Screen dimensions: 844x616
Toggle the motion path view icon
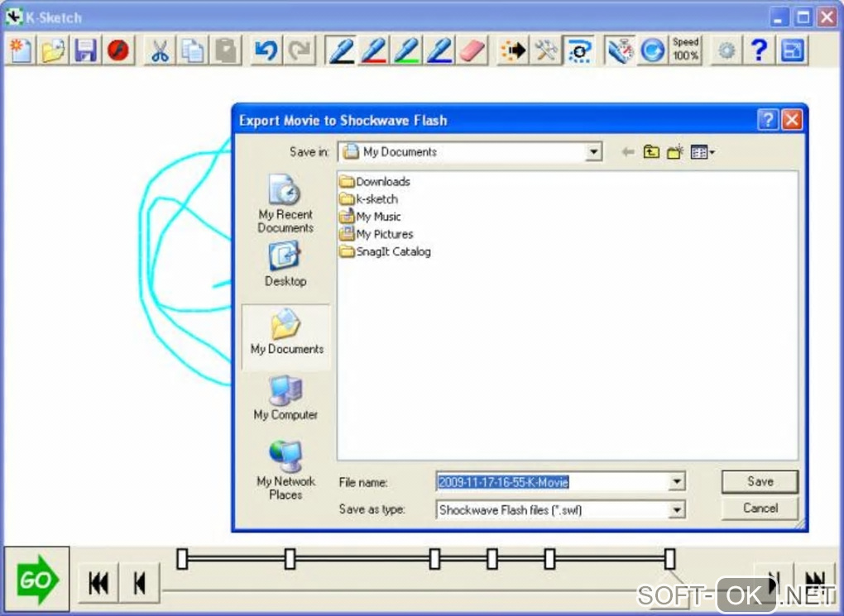[578, 51]
